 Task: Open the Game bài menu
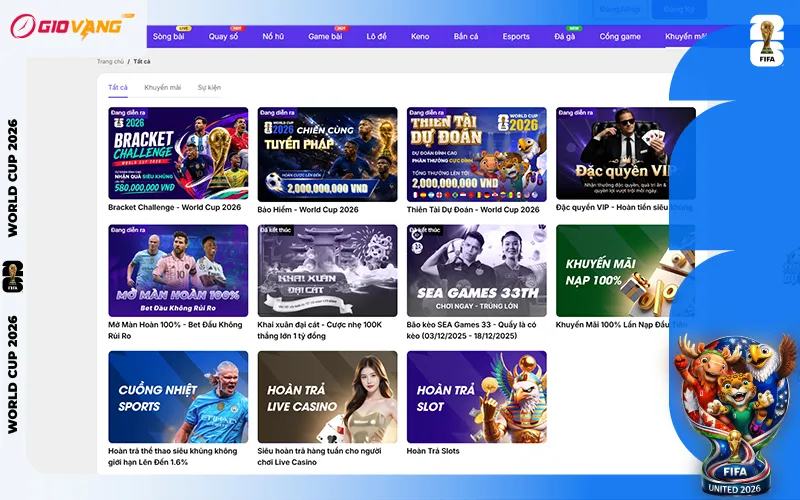tap(325, 37)
